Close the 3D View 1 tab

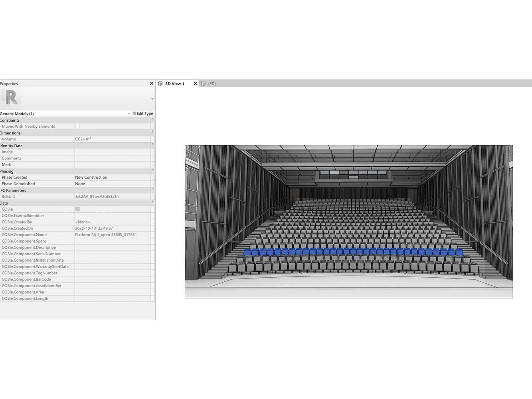coord(195,83)
